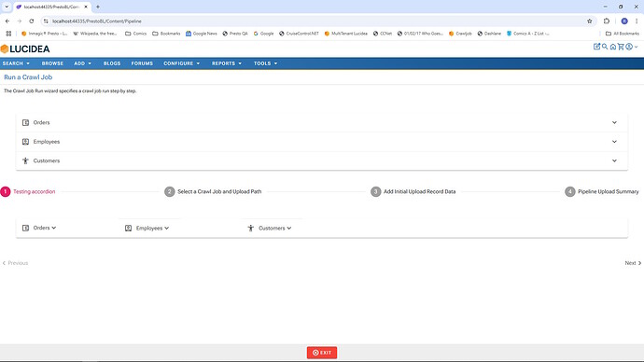
Task: Select step 1 Testing accordion
Action: tap(28, 191)
